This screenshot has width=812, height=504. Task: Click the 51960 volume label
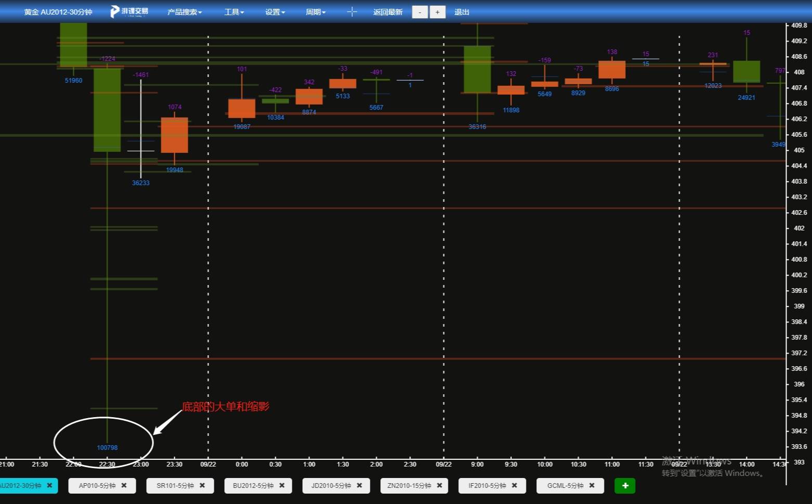(73, 81)
